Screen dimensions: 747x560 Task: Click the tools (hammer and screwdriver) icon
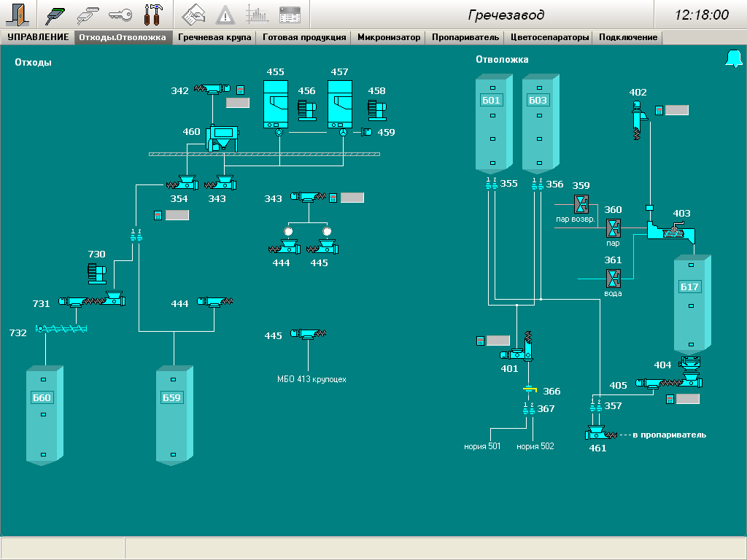pyautogui.click(x=153, y=14)
